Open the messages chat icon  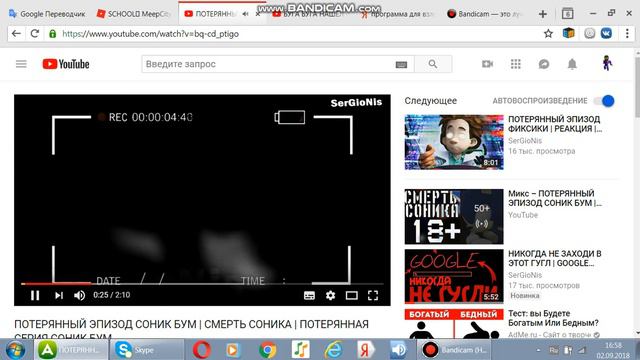[544, 64]
